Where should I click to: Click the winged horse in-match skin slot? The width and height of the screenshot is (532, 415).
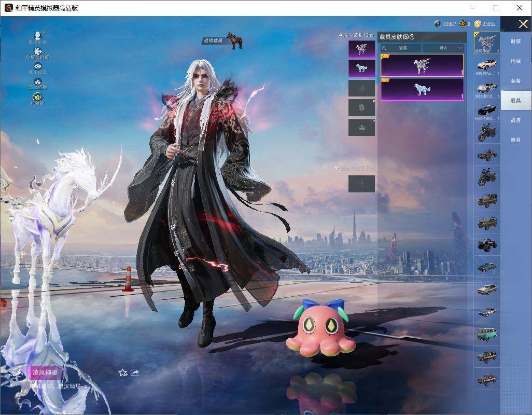click(362, 49)
